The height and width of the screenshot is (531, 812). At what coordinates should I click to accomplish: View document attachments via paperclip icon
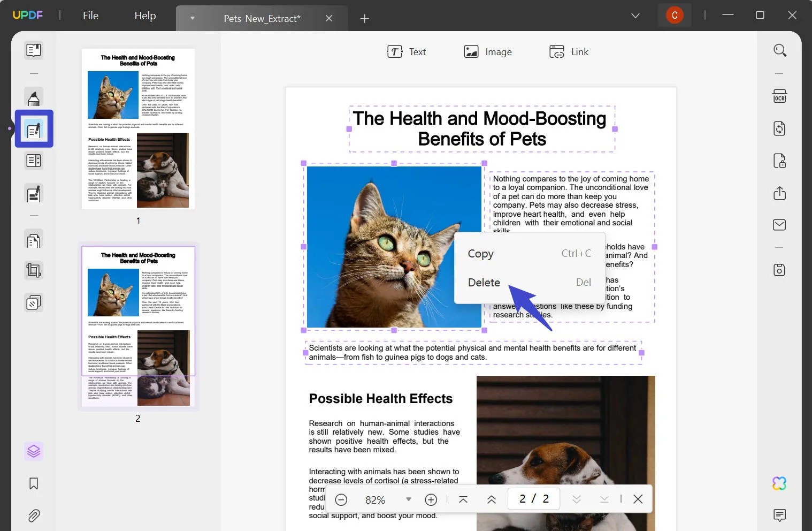[x=34, y=515]
